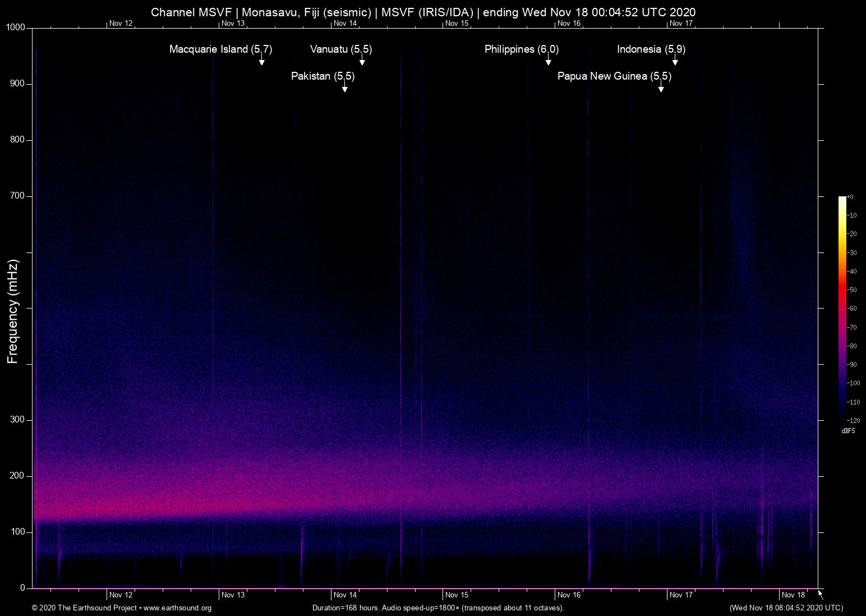Select the -120 value on the color scale

click(x=853, y=420)
